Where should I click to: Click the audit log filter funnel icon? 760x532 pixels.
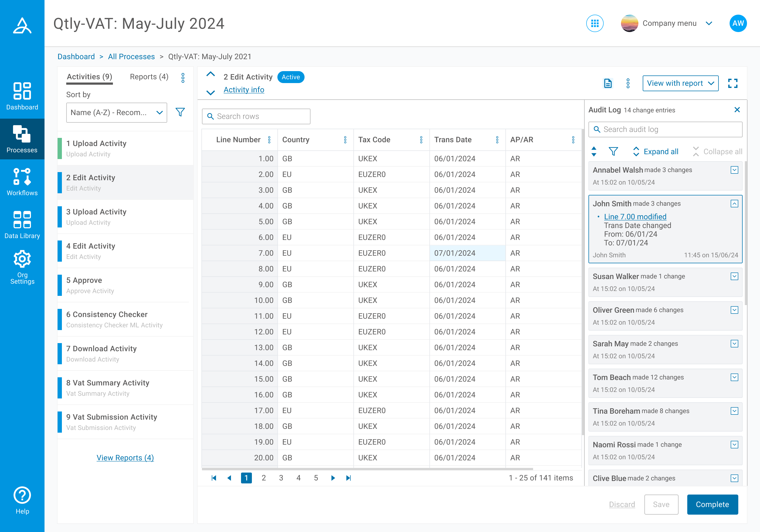click(x=613, y=152)
